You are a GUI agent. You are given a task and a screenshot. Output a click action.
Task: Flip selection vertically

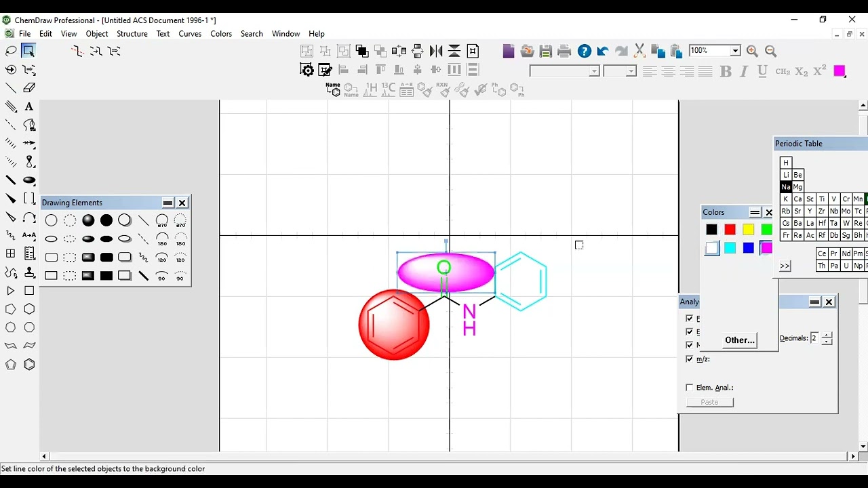[454, 51]
